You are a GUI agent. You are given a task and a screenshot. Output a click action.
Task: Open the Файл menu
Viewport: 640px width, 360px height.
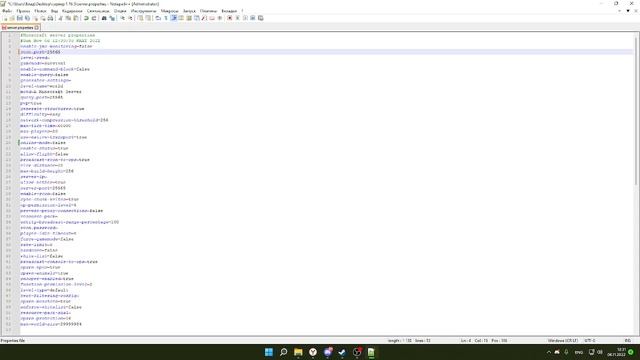[x=7, y=11]
